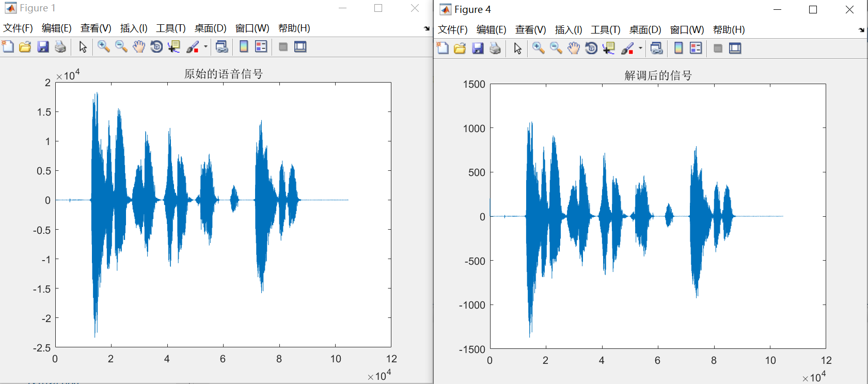Open 窗口(W) menu in Figure 4

(687, 30)
